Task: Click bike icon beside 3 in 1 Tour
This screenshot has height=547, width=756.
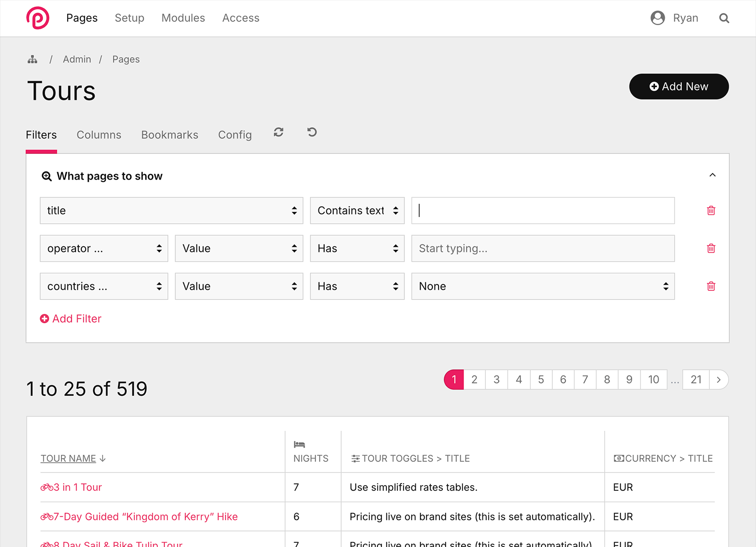Action: point(47,487)
